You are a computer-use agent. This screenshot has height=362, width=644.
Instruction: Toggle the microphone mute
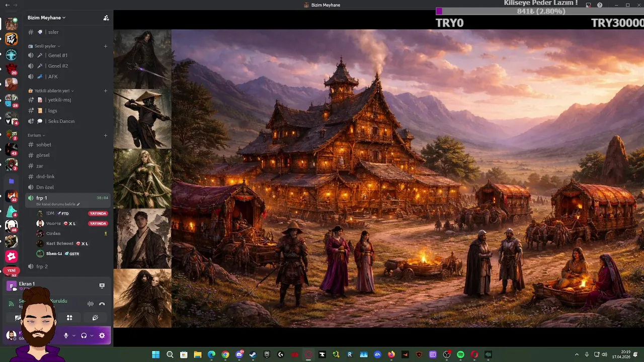click(65, 335)
